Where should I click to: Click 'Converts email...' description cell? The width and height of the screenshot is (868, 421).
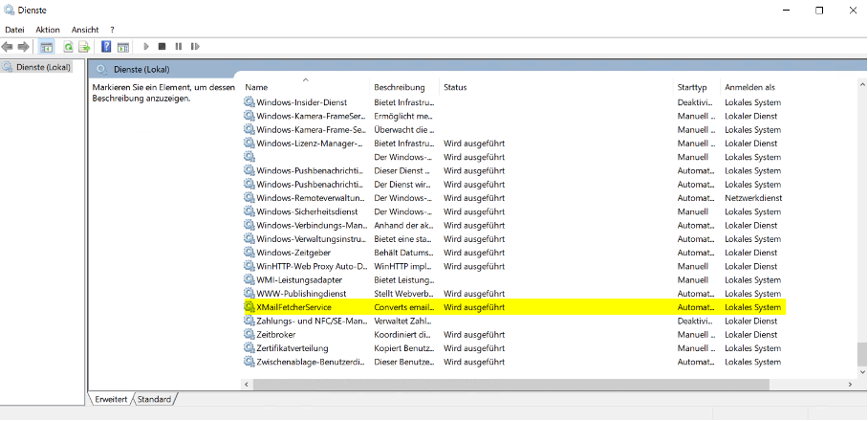tap(404, 307)
